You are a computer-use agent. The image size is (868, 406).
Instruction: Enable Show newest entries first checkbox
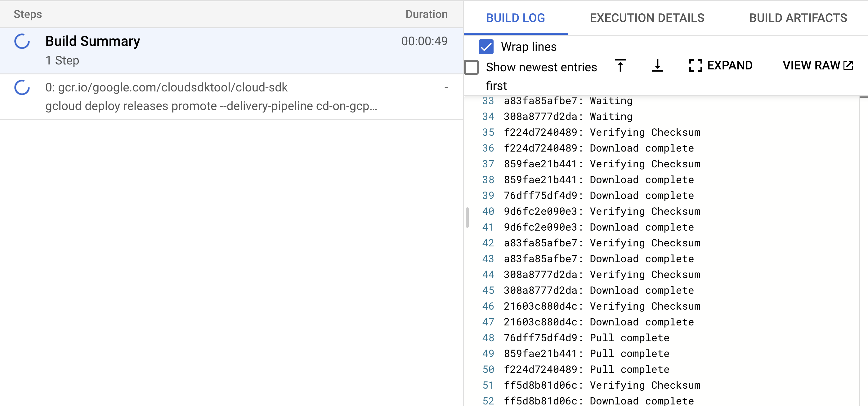point(472,67)
